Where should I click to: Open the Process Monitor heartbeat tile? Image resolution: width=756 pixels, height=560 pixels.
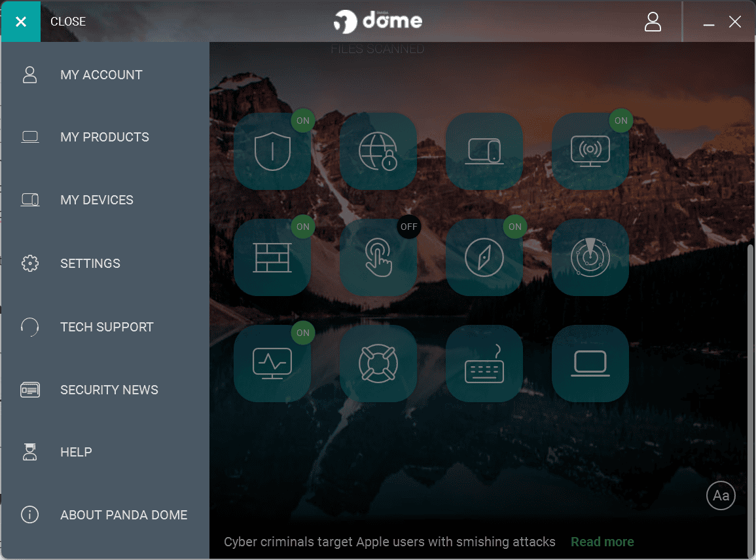coord(272,364)
